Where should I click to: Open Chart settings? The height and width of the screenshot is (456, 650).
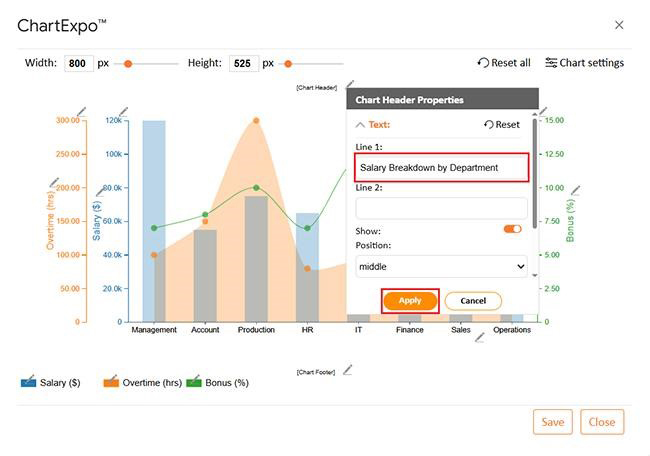point(584,63)
